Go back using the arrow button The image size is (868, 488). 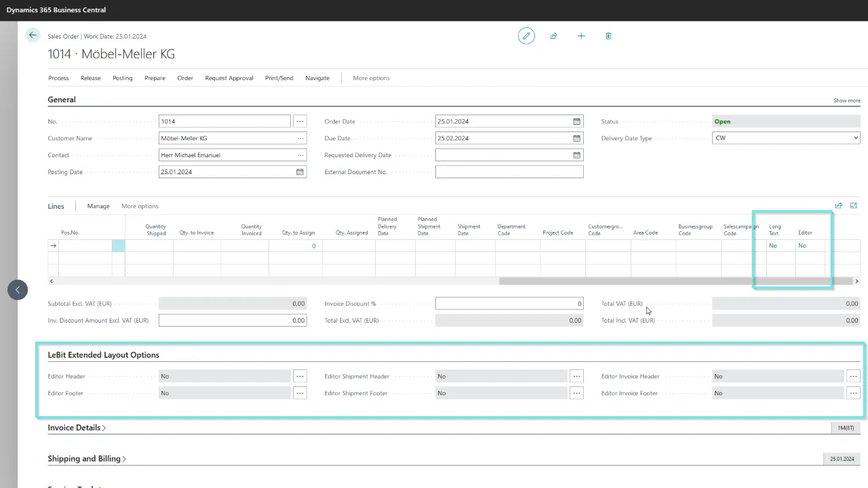point(33,35)
